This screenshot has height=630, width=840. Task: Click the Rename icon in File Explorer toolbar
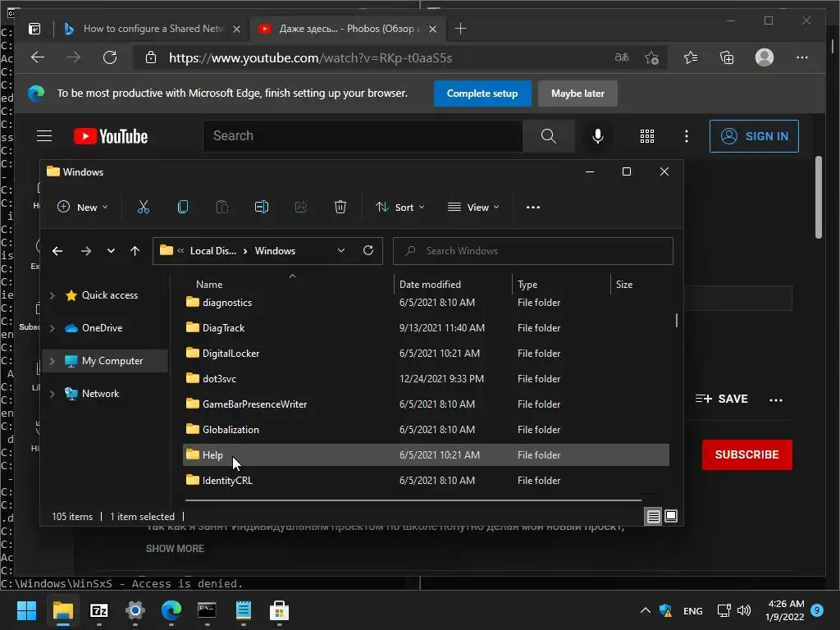point(262,207)
